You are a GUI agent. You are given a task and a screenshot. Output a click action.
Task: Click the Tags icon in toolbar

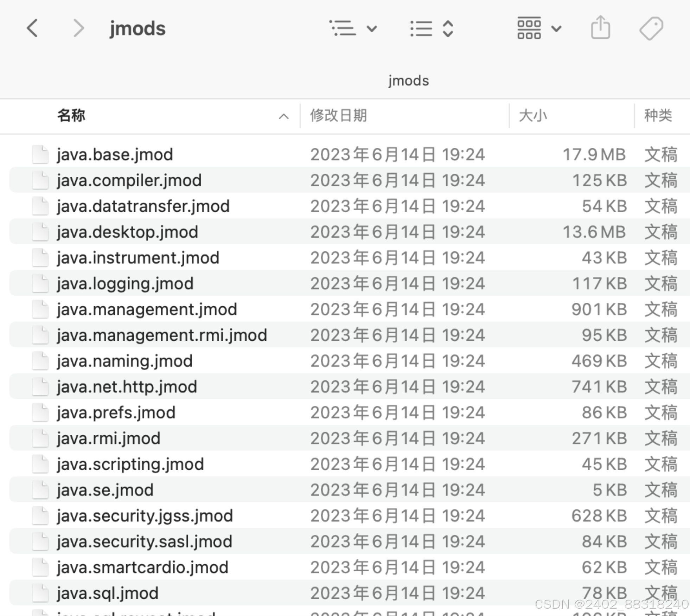pyautogui.click(x=651, y=28)
